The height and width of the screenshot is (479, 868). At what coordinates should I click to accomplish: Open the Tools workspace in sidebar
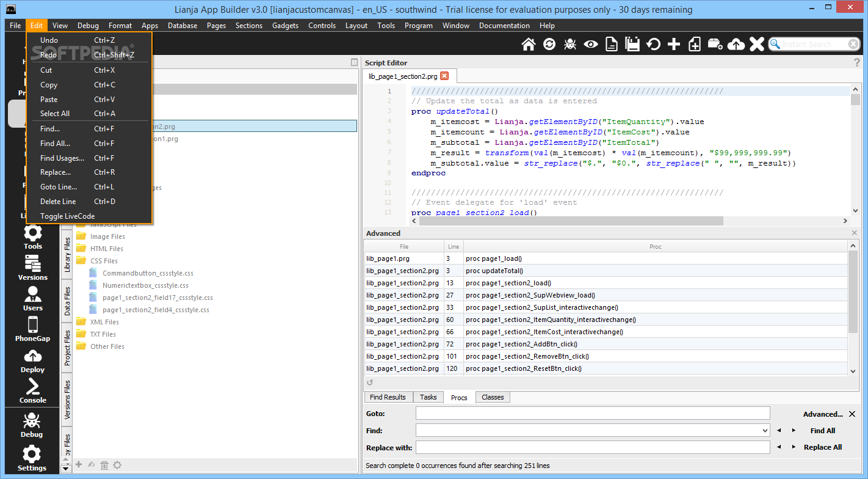(x=32, y=237)
